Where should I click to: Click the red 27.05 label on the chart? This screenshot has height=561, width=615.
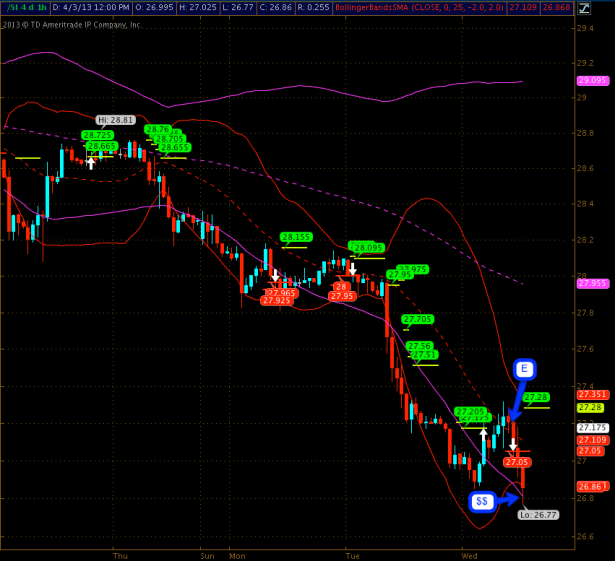517,462
